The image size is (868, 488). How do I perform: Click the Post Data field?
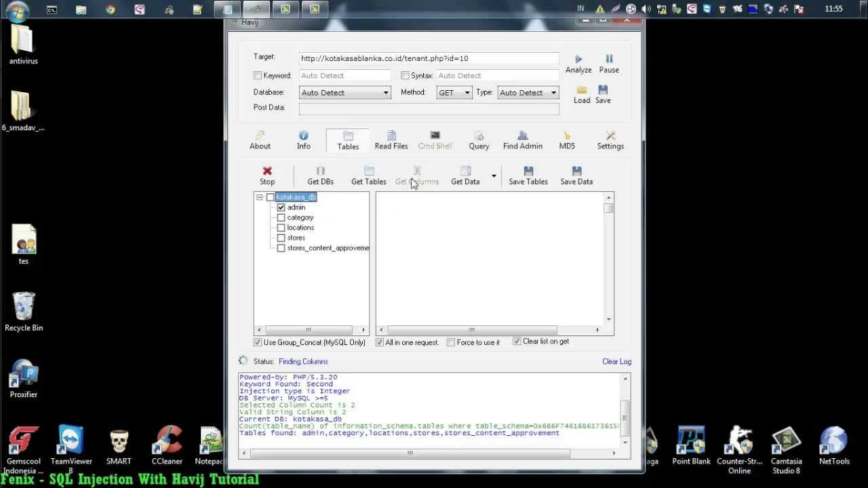pyautogui.click(x=429, y=108)
